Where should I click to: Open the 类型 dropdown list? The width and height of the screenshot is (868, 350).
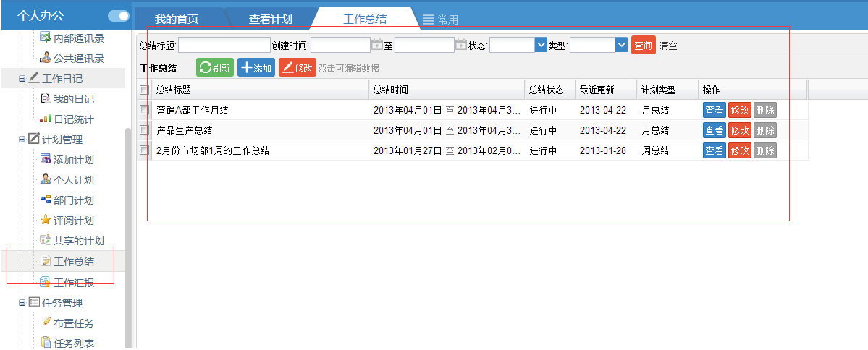(x=621, y=45)
